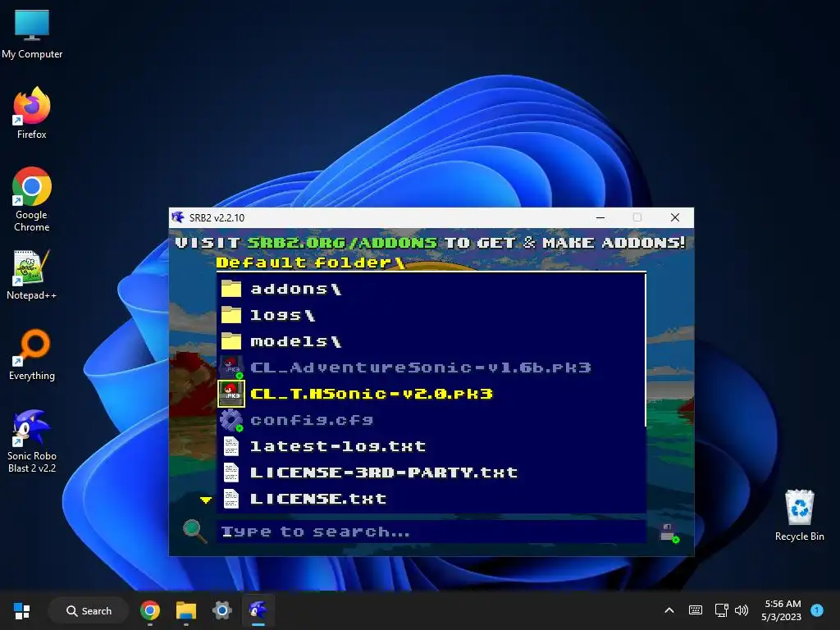Select the 'models\' folder name
The height and width of the screenshot is (630, 840).
click(295, 341)
